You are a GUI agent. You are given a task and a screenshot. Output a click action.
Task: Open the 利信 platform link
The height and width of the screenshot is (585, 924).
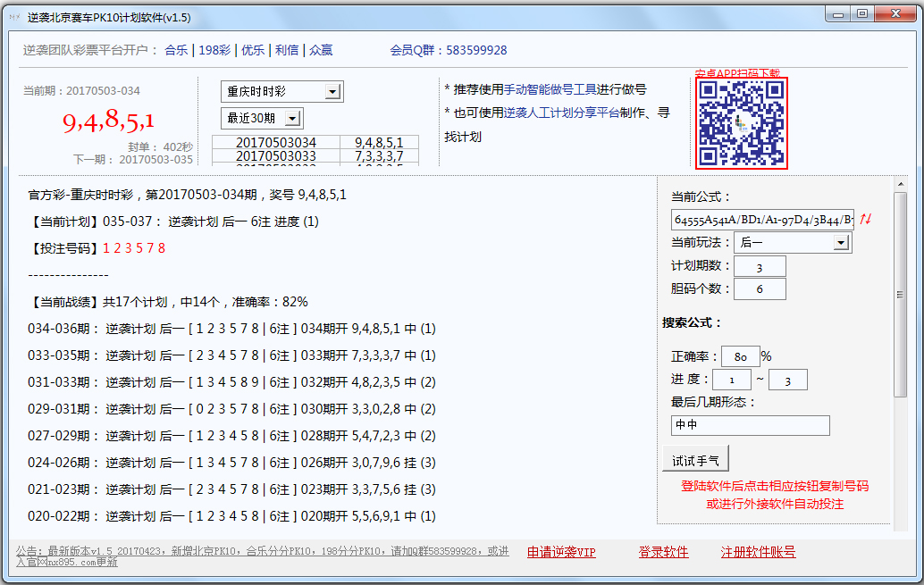pyautogui.click(x=286, y=50)
